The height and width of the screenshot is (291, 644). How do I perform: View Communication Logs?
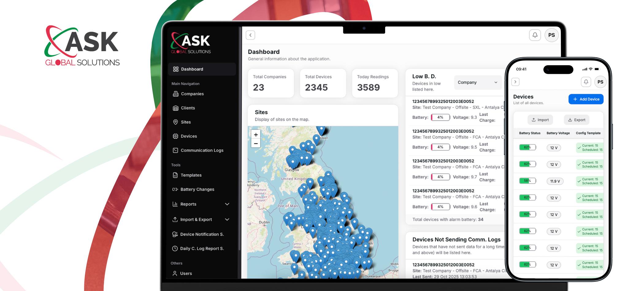(202, 150)
